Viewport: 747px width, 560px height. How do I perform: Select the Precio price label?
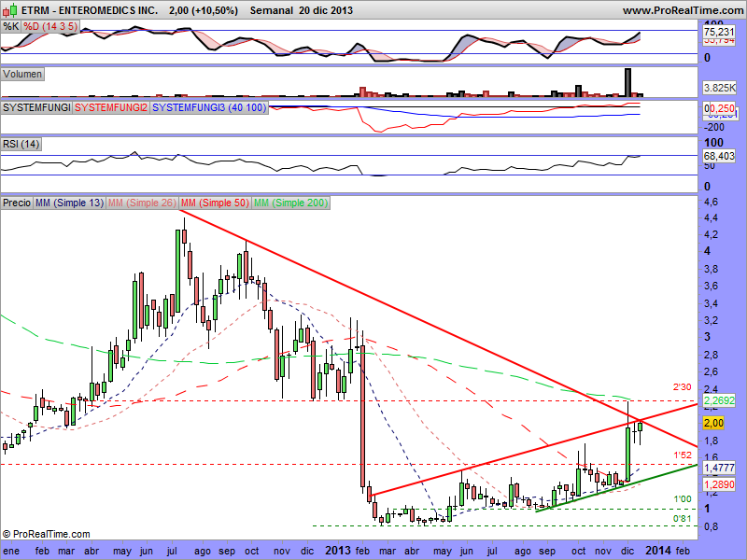(17, 203)
